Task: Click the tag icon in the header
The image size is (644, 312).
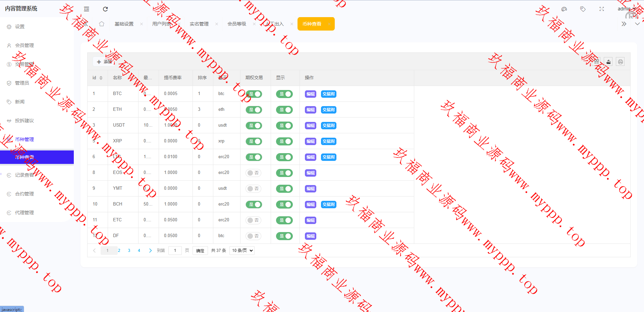Action: point(583,9)
